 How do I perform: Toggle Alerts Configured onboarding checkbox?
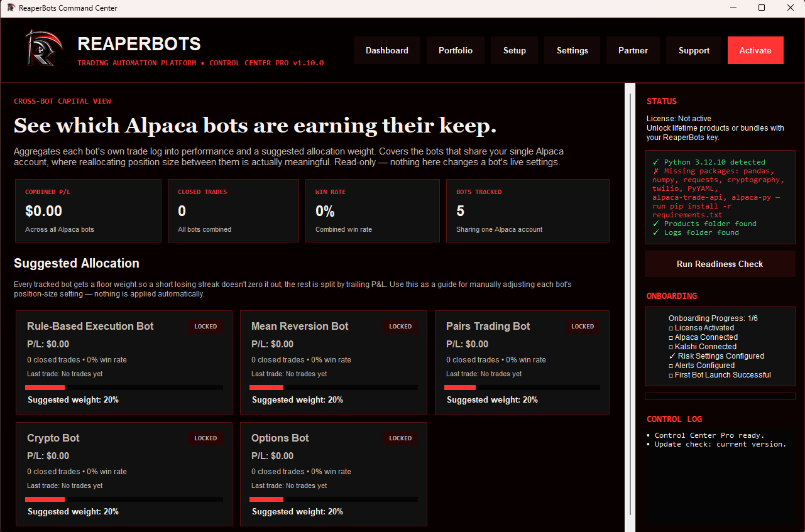671,366
